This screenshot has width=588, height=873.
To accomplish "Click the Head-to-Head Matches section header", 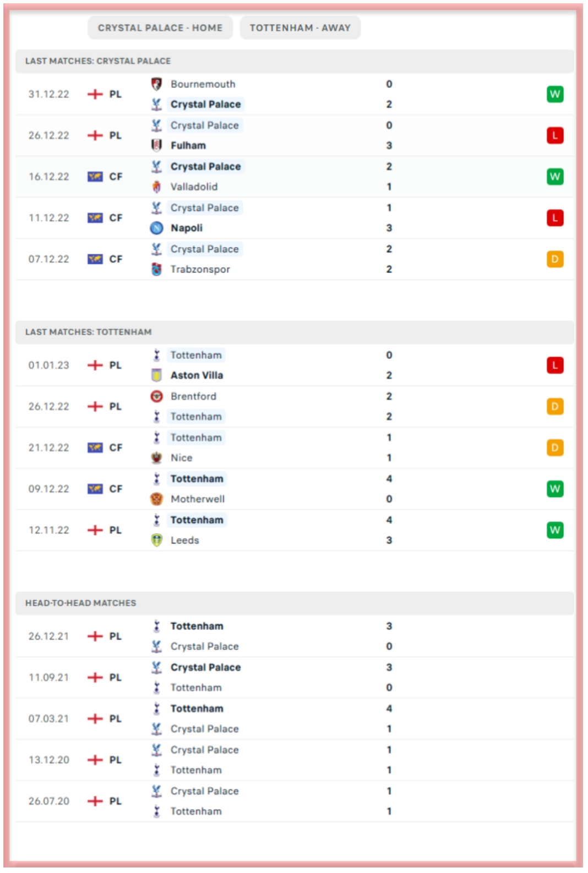I will 80,603.
